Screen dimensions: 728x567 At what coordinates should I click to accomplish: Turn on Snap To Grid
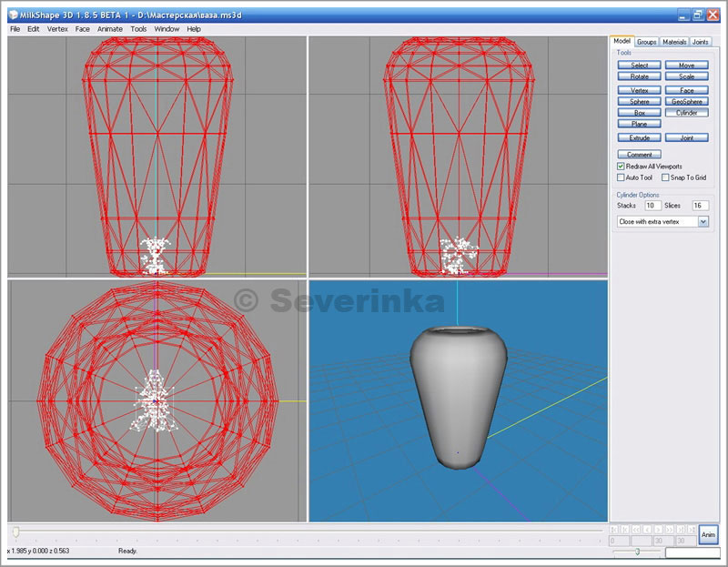[665, 177]
